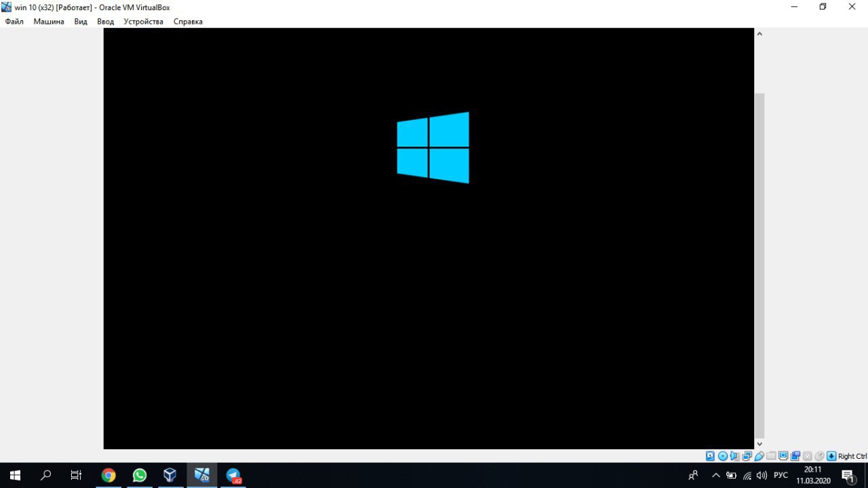Image resolution: width=868 pixels, height=488 pixels.
Task: Open the Ввод menu
Action: click(x=106, y=21)
